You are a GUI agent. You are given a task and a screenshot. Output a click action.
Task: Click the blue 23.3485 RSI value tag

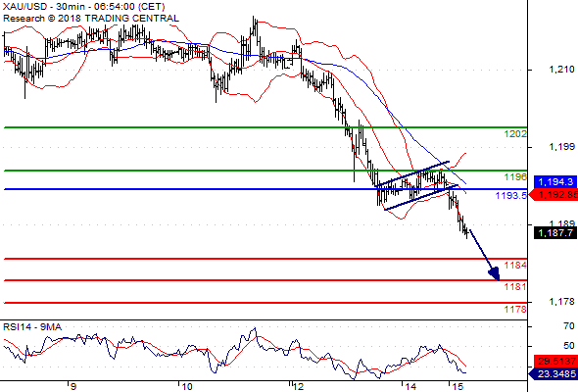pyautogui.click(x=554, y=374)
